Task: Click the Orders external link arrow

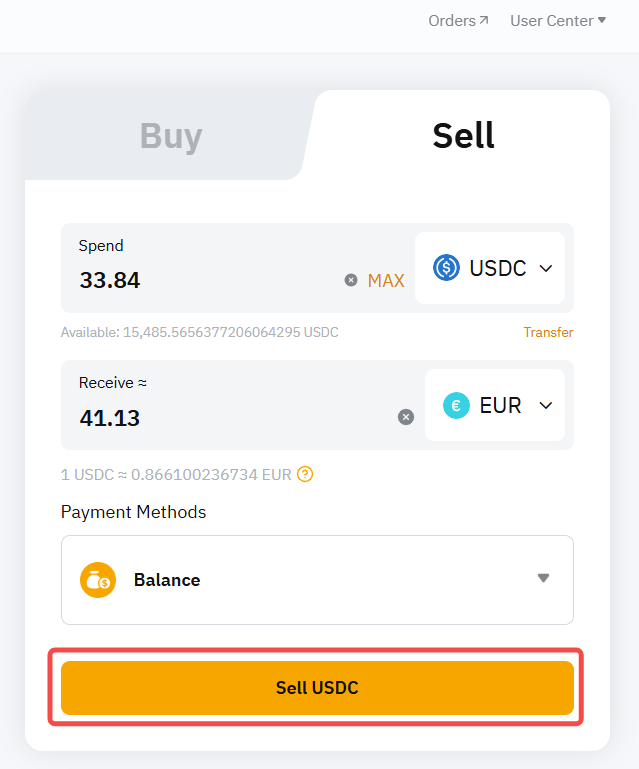Action: [x=484, y=20]
